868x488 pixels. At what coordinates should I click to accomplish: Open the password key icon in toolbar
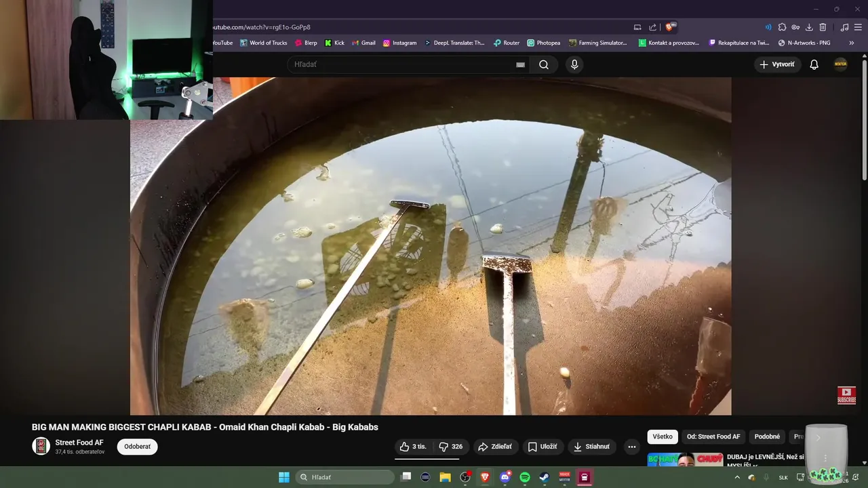tap(795, 27)
